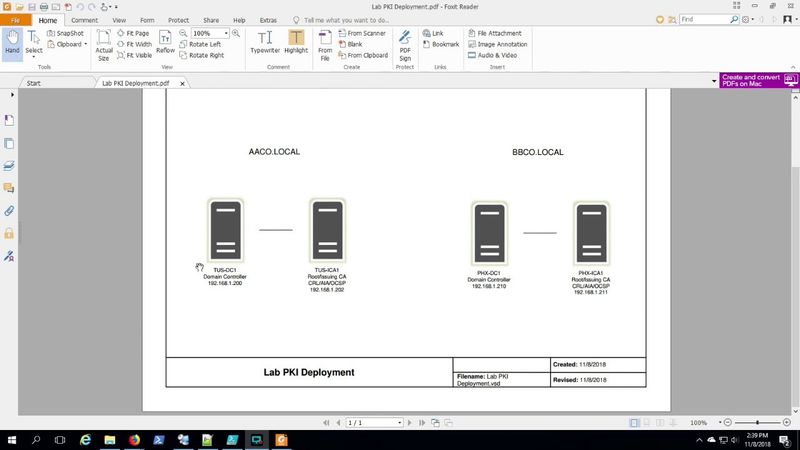Open the Layers panel in sidebar

coord(9,166)
